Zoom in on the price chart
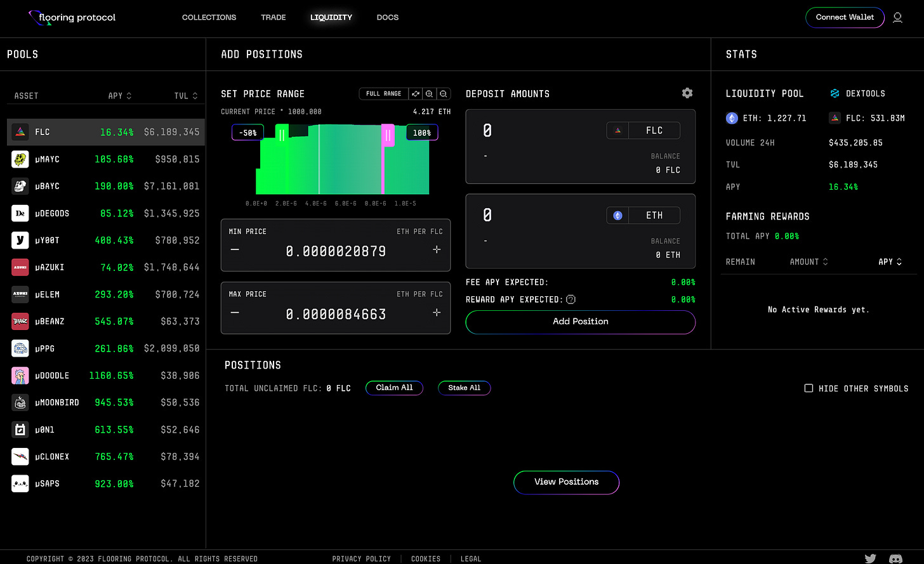The width and height of the screenshot is (924, 564). tap(430, 93)
